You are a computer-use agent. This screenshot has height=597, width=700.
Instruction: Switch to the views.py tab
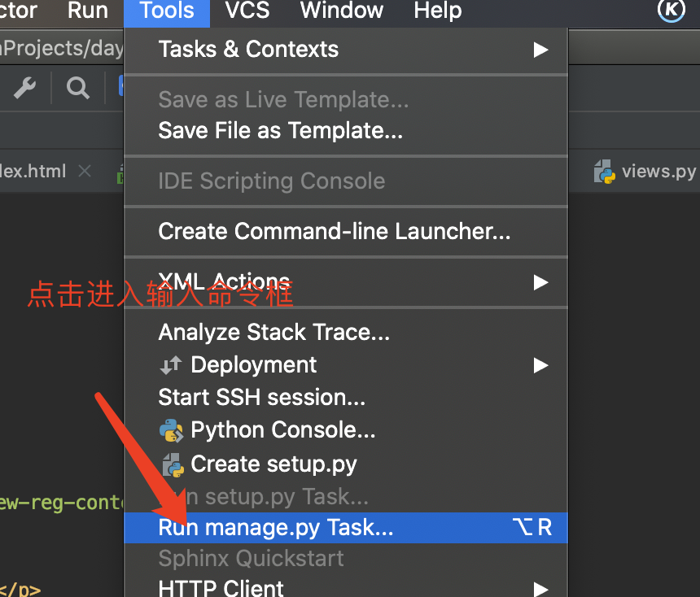coord(645,172)
